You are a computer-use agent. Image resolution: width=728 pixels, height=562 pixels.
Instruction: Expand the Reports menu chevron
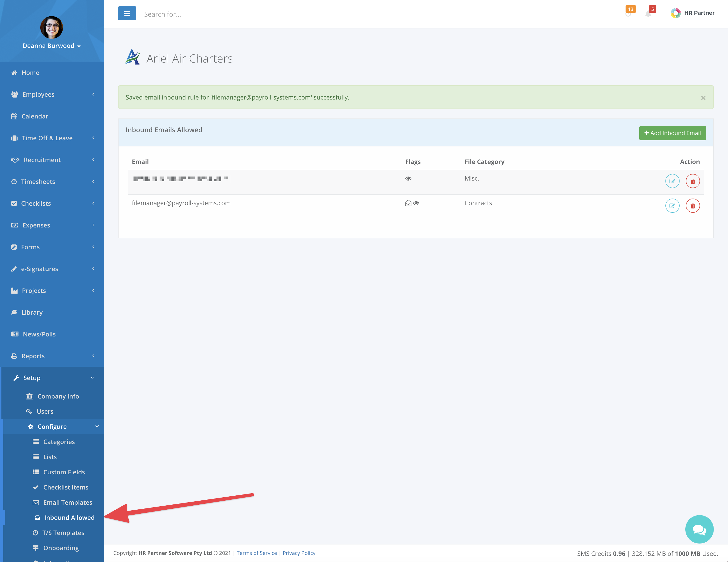[x=93, y=356]
